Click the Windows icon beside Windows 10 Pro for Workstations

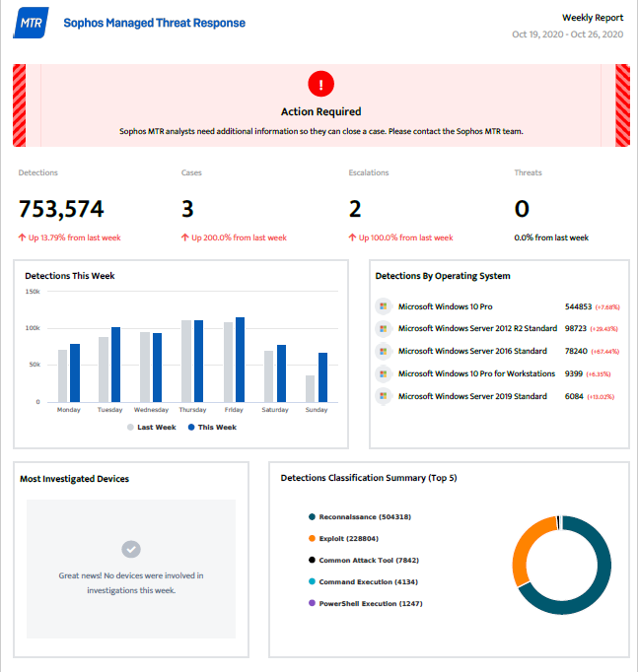click(x=384, y=373)
